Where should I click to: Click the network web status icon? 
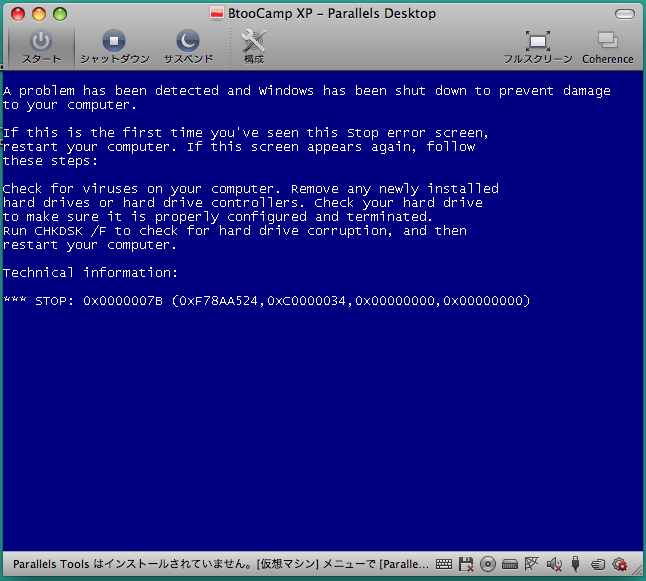pyautogui.click(x=531, y=564)
